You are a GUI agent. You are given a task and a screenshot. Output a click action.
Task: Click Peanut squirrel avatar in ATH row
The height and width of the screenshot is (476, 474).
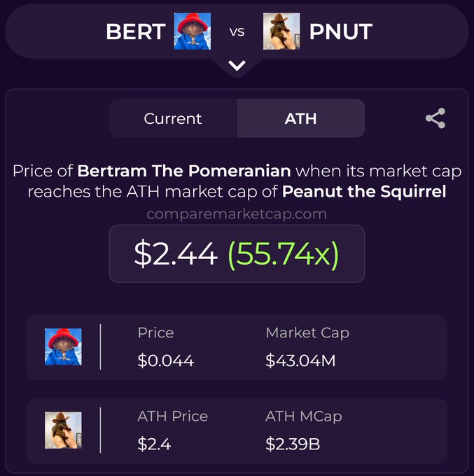coord(63,430)
